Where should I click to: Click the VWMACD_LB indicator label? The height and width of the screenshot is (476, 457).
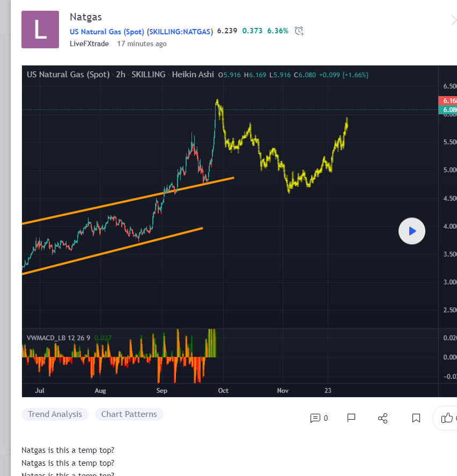tap(59, 338)
